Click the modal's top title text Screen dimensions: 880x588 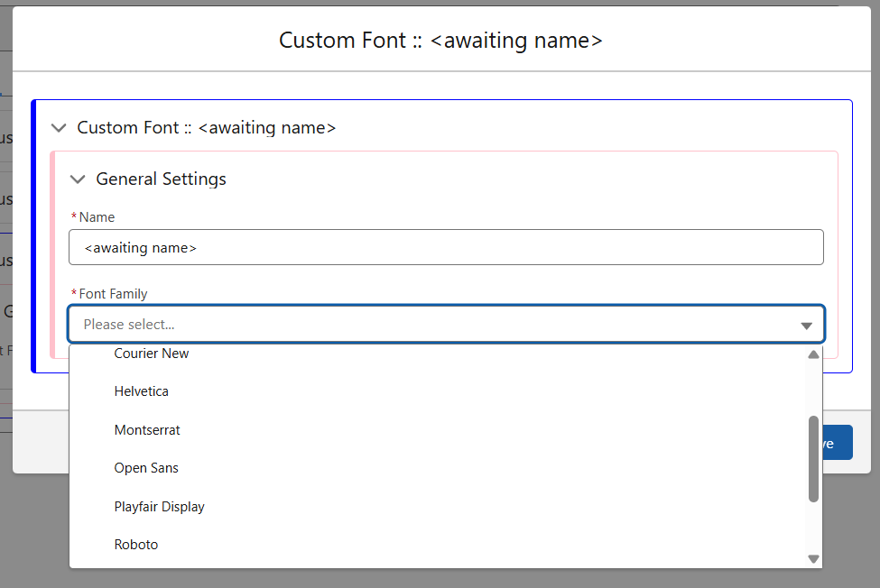click(440, 41)
